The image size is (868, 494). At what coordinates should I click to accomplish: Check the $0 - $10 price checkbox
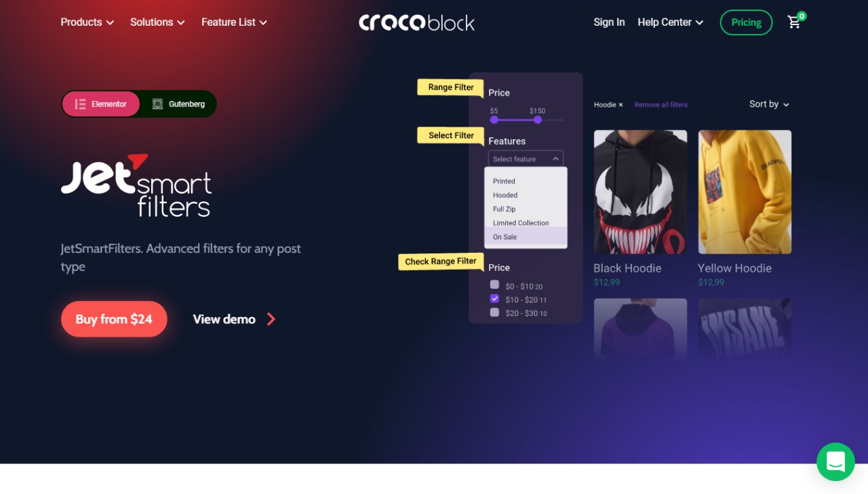point(494,285)
